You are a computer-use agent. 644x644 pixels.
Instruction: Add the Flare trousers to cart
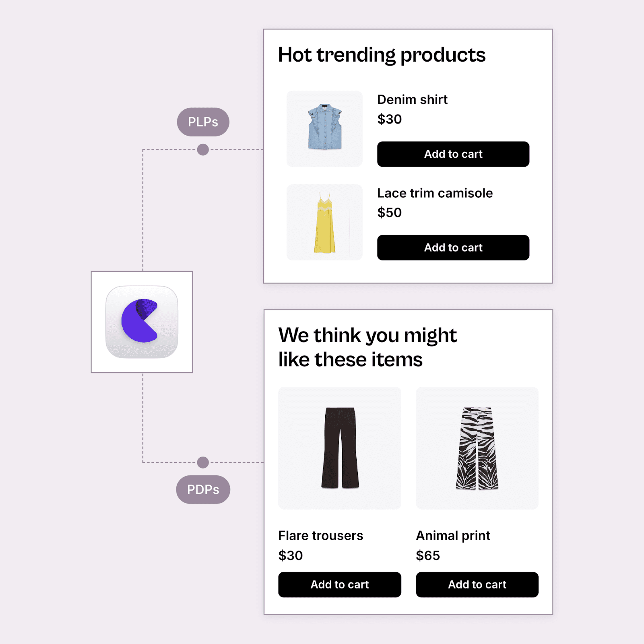tap(339, 585)
